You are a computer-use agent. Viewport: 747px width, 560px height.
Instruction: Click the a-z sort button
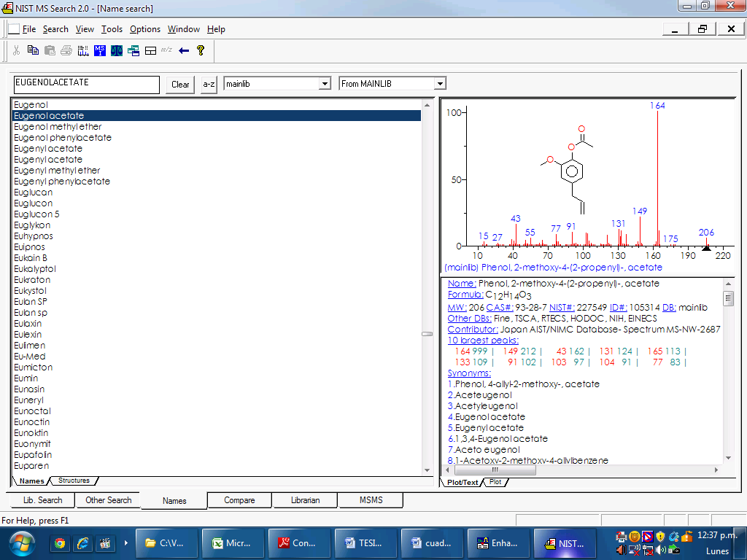[x=209, y=85]
